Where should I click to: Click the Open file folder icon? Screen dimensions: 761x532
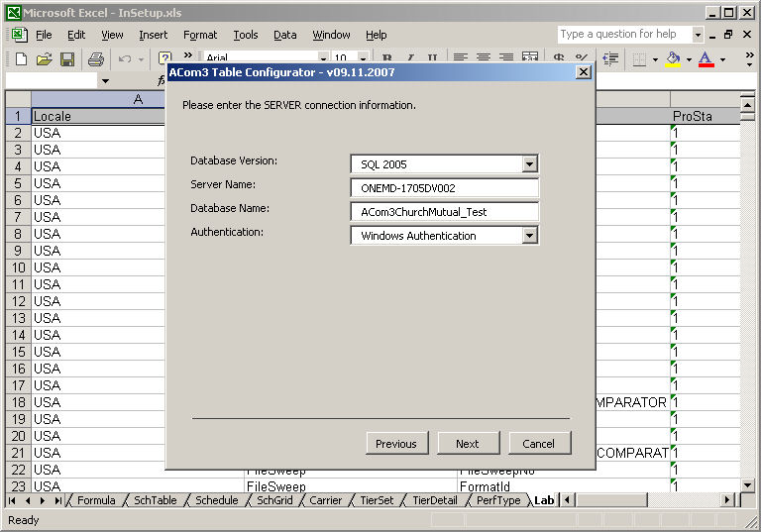(x=44, y=59)
